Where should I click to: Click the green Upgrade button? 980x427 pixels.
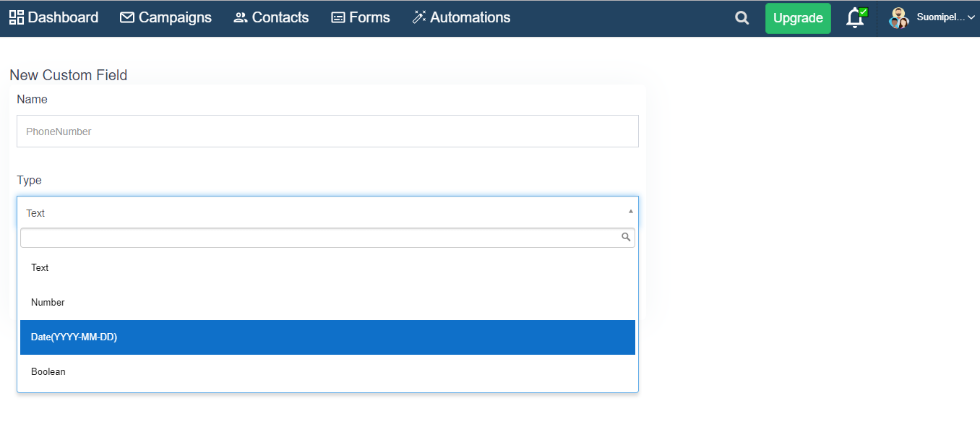pyautogui.click(x=798, y=18)
